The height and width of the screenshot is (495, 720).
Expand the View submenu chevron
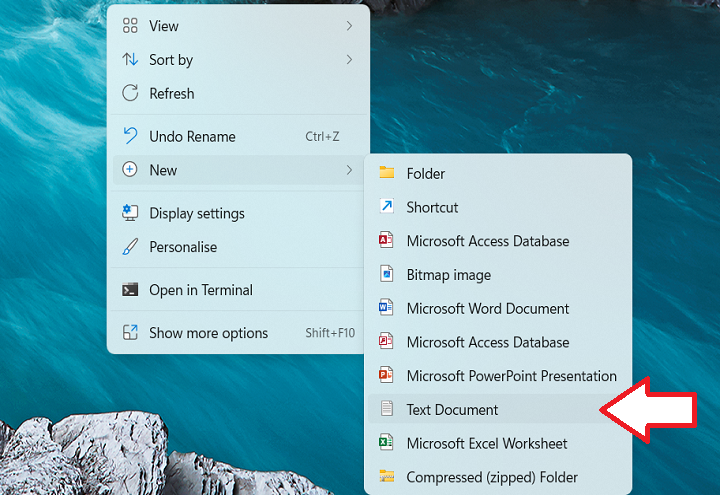tap(349, 26)
